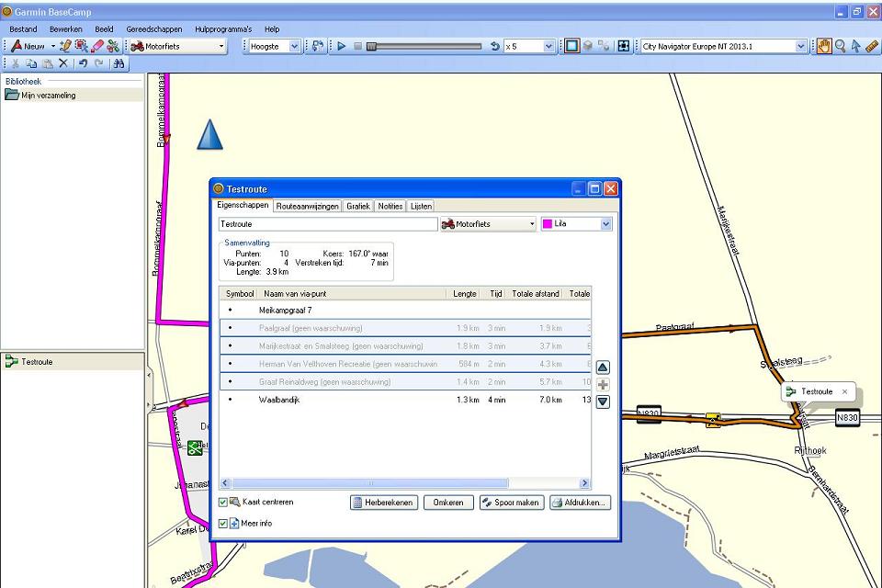Click the split map view icon
Viewport: 882px width, 588px height.
pyautogui.click(x=604, y=46)
